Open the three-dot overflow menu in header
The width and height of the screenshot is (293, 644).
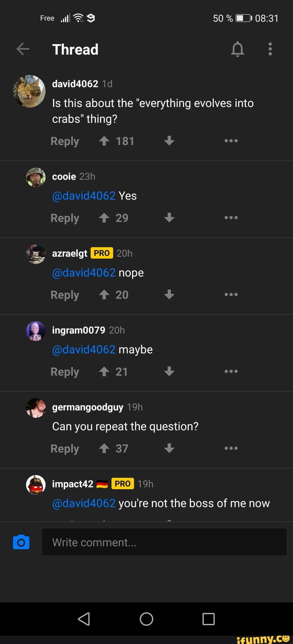[x=270, y=49]
